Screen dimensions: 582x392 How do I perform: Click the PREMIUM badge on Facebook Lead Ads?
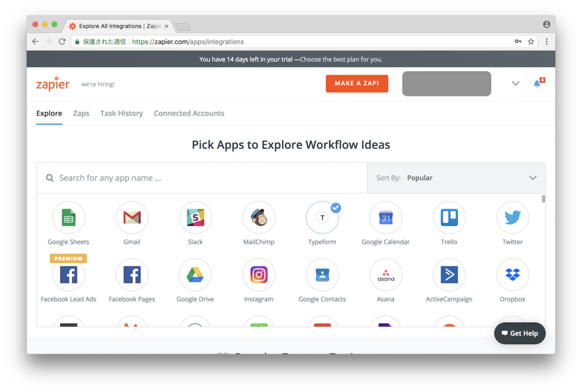[68, 258]
